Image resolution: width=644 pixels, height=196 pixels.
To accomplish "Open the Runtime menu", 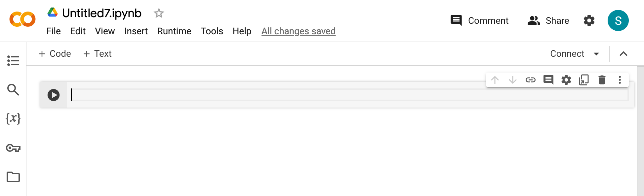I will pyautogui.click(x=174, y=31).
